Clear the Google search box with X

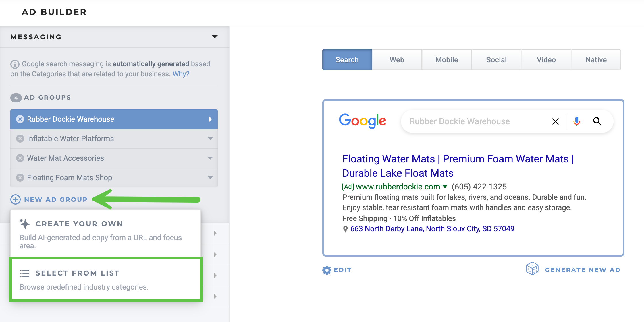[556, 121]
